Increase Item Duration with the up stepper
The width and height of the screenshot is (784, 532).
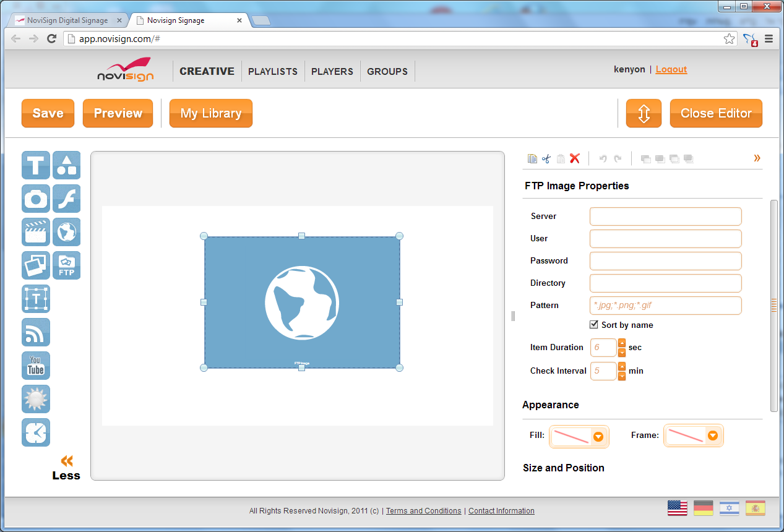621,344
